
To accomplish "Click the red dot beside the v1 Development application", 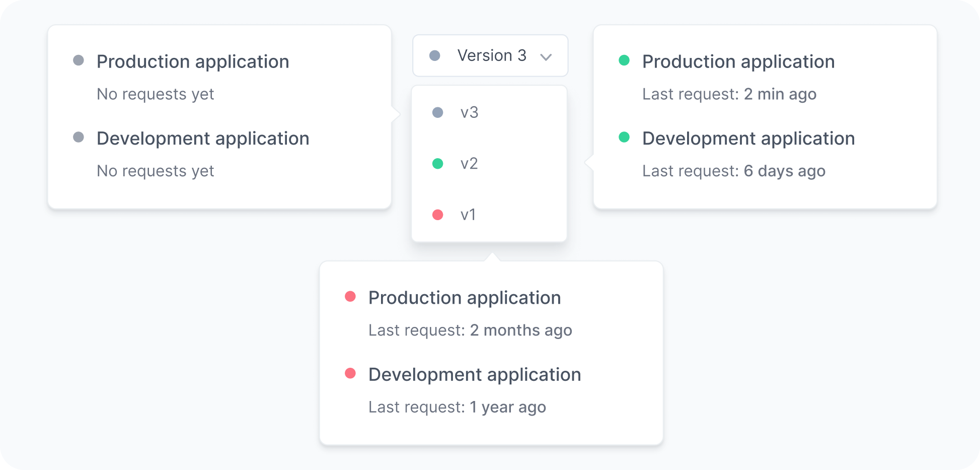I will (350, 373).
